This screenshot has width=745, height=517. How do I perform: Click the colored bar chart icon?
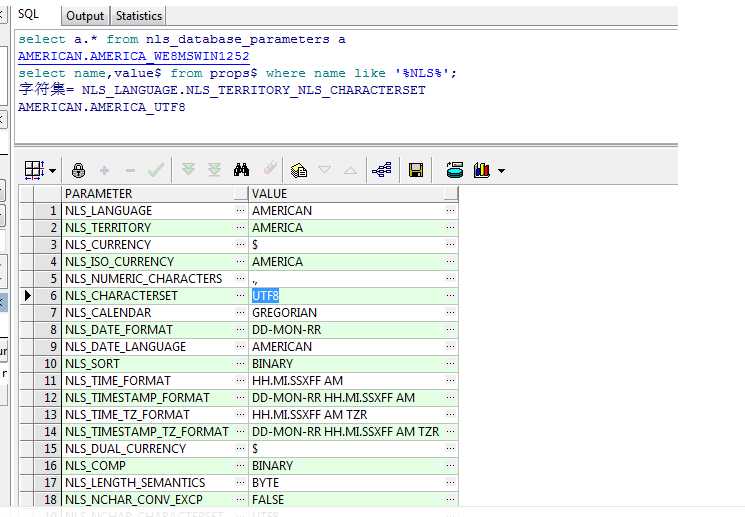point(482,170)
